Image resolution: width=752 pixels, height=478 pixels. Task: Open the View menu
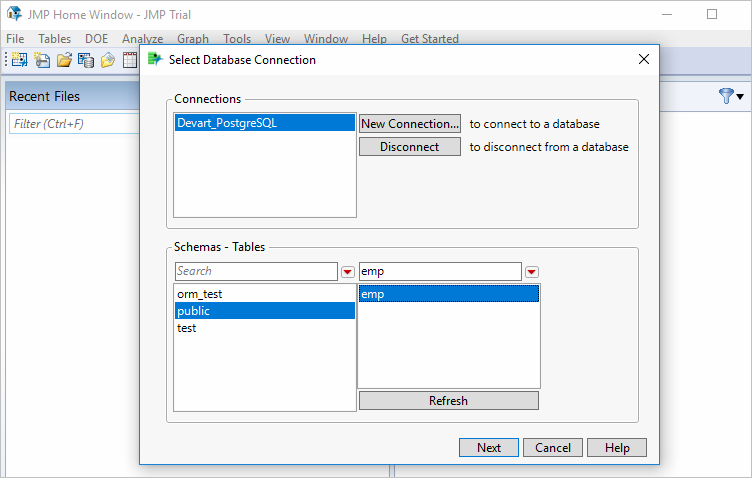click(x=277, y=39)
